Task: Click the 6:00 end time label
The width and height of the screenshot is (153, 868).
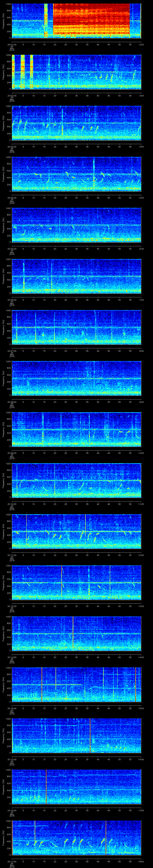Action: pyautogui.click(x=141, y=249)
